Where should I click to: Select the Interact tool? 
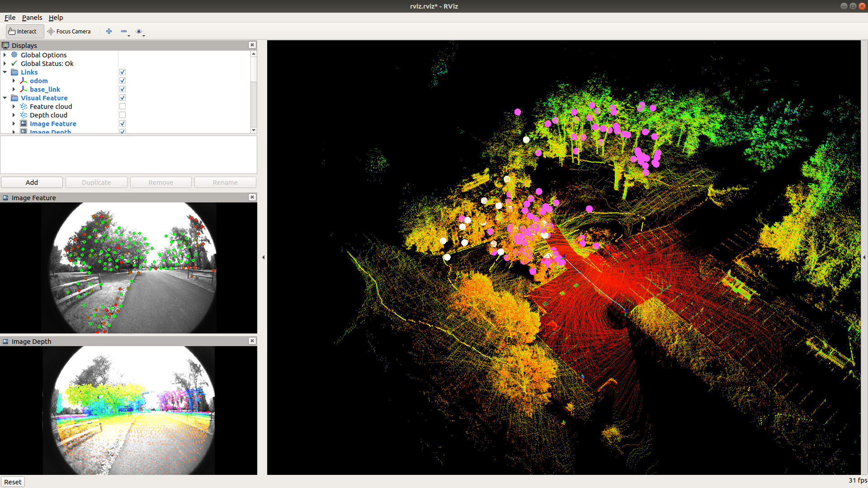[23, 31]
